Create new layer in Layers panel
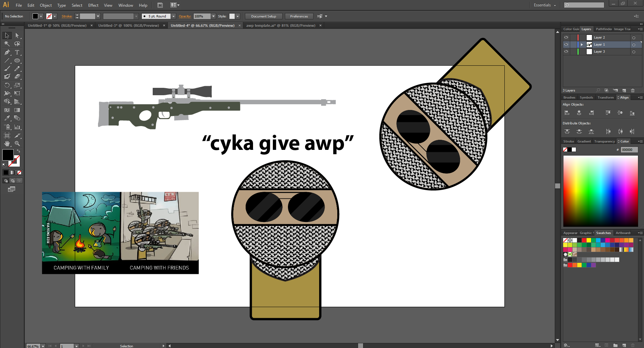Screen dimensions: 644x348 tap(624, 91)
